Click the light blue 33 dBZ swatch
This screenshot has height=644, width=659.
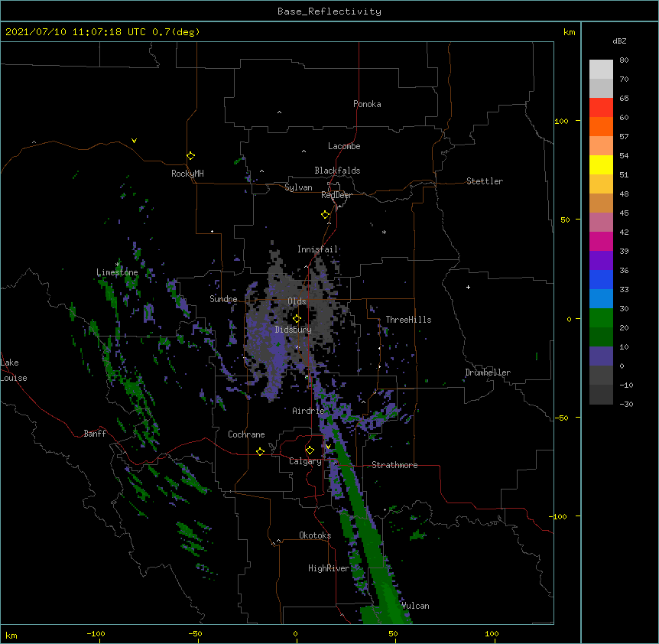pos(601,298)
